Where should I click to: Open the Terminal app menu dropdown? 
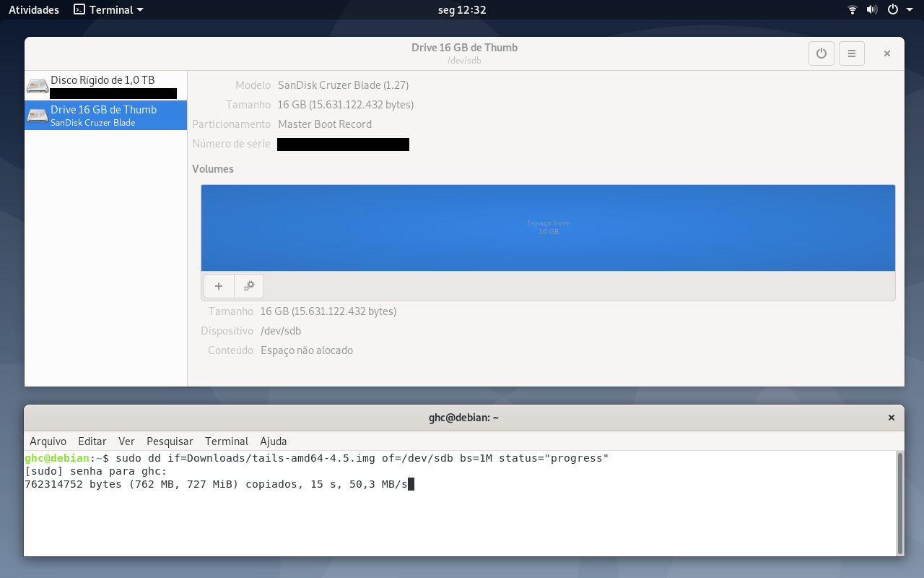tap(108, 9)
